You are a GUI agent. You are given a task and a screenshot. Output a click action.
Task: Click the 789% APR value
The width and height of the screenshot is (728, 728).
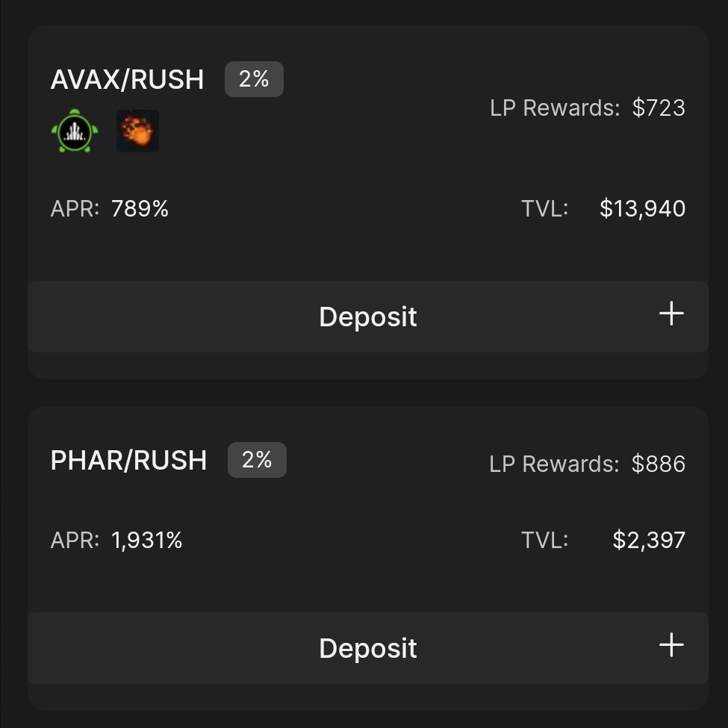click(x=140, y=208)
